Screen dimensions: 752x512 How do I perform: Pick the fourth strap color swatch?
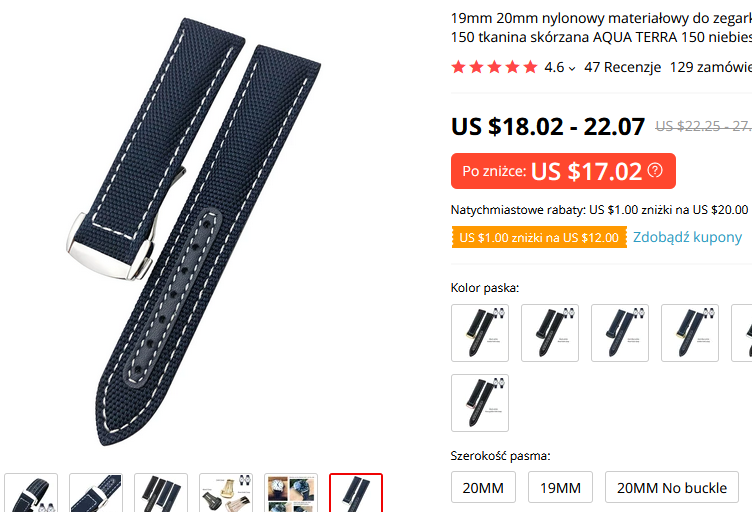[690, 333]
